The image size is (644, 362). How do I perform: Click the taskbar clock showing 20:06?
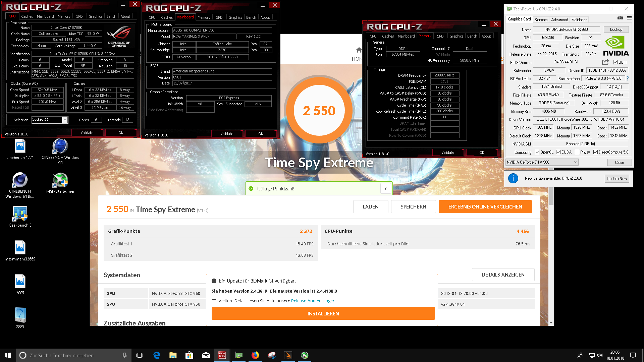coord(615,355)
